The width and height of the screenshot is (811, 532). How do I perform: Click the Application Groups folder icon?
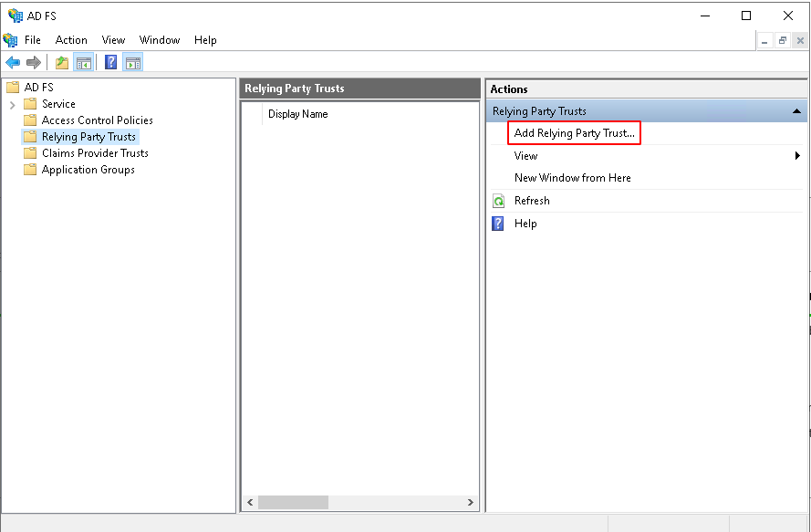pyautogui.click(x=30, y=170)
